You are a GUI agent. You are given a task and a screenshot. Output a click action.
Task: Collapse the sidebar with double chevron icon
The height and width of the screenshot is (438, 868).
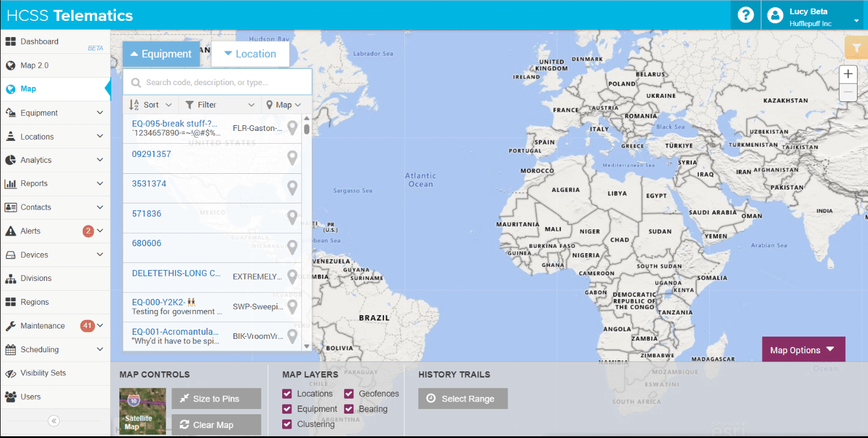54,421
